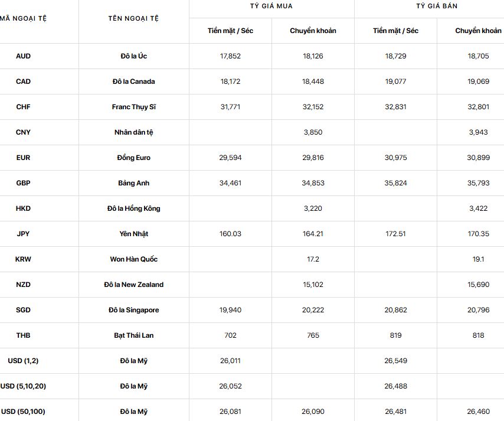This screenshot has width=504, height=421.
Task: Click the Yên Nhật name cell
Action: pos(134,234)
